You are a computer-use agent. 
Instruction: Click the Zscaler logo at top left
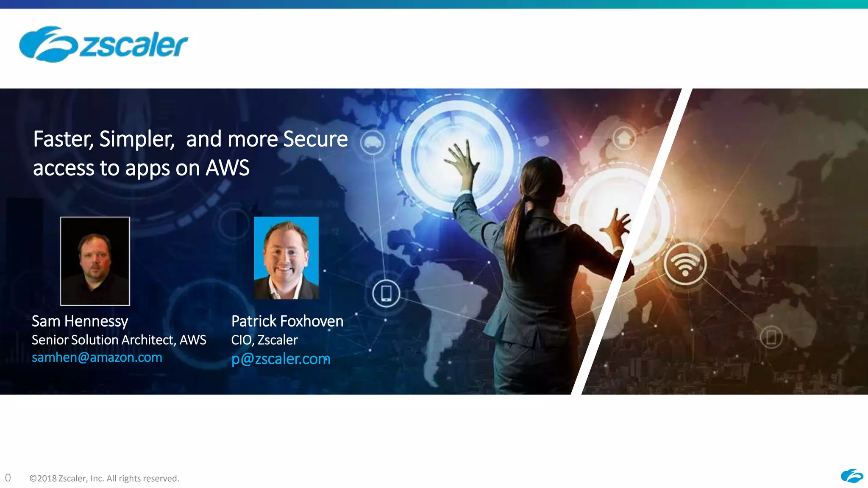point(103,44)
